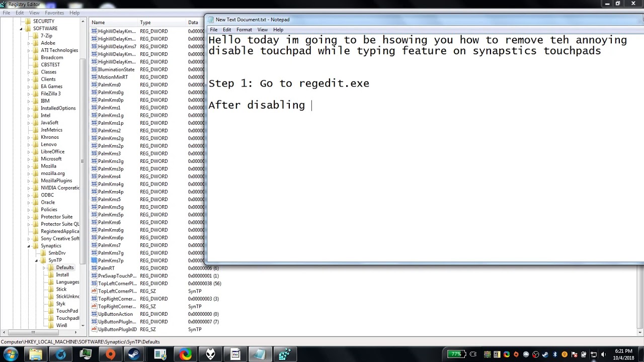
Task: Open Registry Editor's Favorites menu
Action: [x=54, y=13]
